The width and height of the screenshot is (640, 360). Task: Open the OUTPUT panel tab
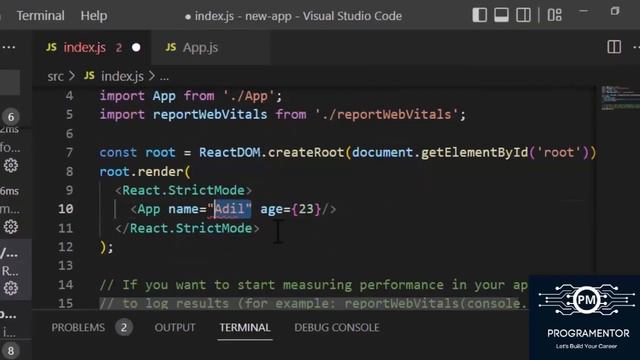(175, 327)
